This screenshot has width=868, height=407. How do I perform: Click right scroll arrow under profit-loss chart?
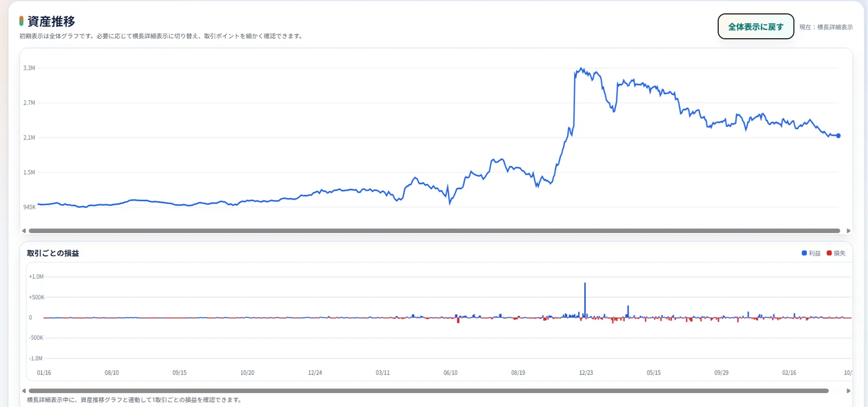848,391
